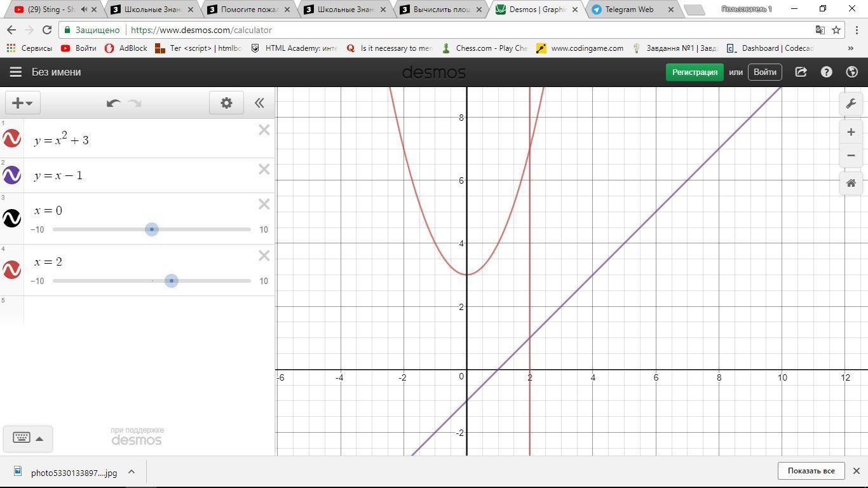This screenshot has height=488, width=868.
Task: Open the HTML Academy bookmark
Action: [294, 48]
